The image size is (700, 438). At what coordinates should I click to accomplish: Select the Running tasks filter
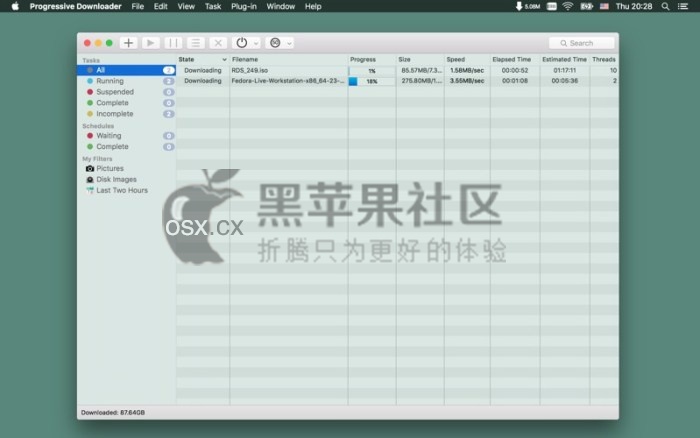126,81
